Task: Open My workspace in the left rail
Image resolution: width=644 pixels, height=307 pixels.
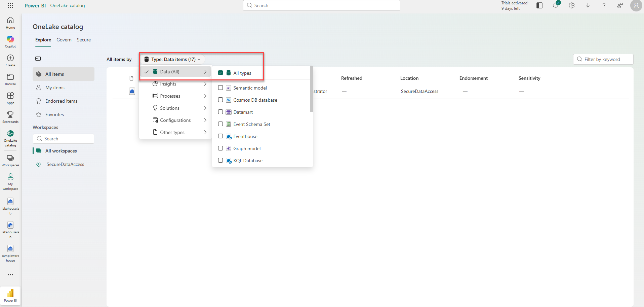Action: [x=10, y=181]
